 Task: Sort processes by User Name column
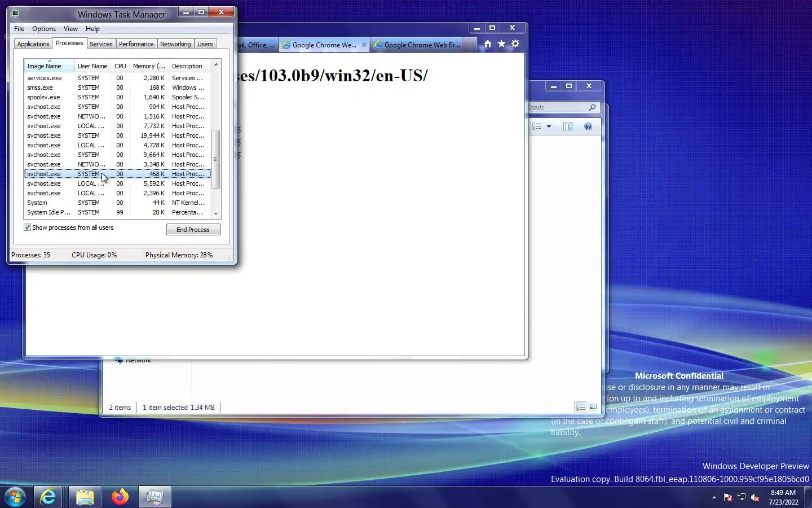click(92, 66)
